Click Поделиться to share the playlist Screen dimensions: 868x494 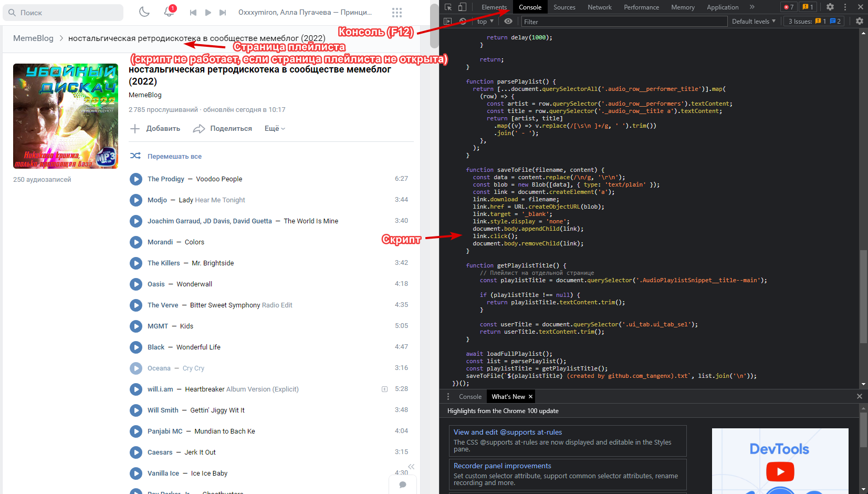[223, 129]
